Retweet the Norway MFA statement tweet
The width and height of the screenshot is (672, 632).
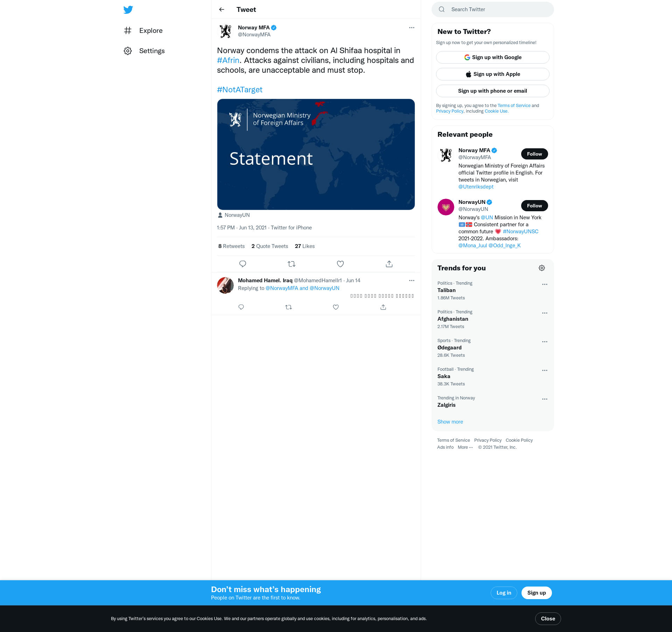tap(292, 264)
